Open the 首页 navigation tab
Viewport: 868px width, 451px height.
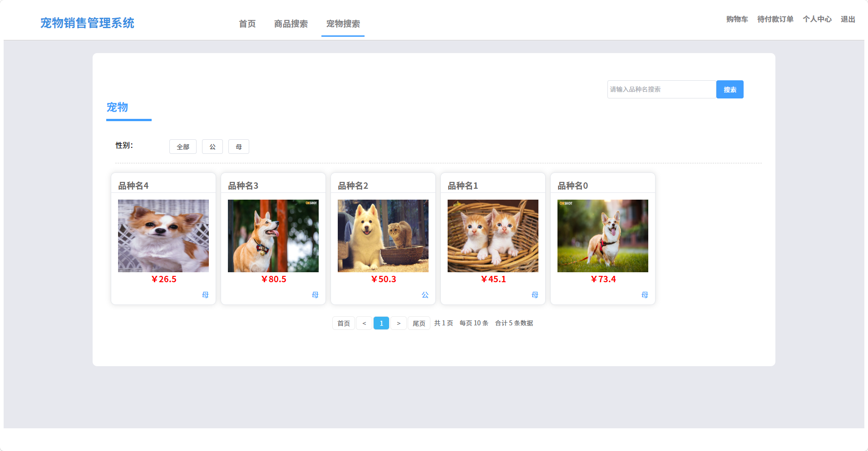point(247,24)
